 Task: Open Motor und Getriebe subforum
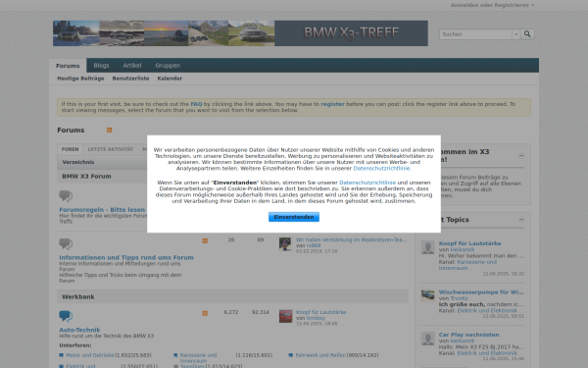coord(90,355)
